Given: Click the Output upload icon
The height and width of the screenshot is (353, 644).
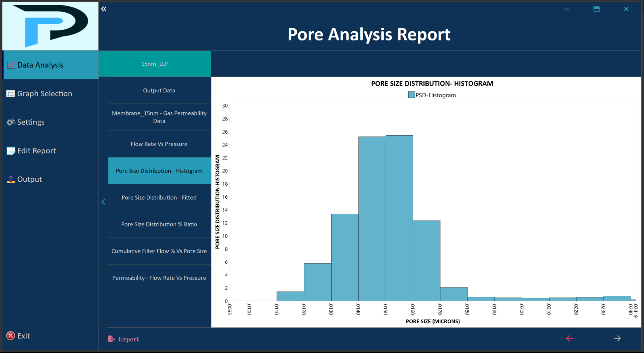Looking at the screenshot, I should pos(11,179).
